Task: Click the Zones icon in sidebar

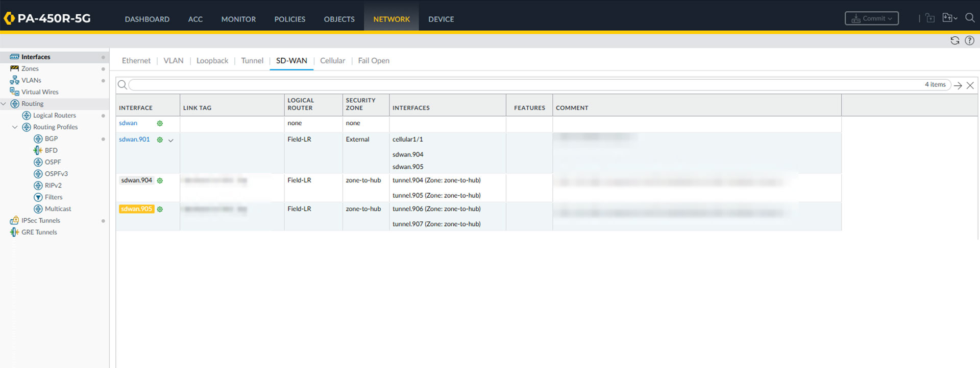Action: (x=14, y=68)
